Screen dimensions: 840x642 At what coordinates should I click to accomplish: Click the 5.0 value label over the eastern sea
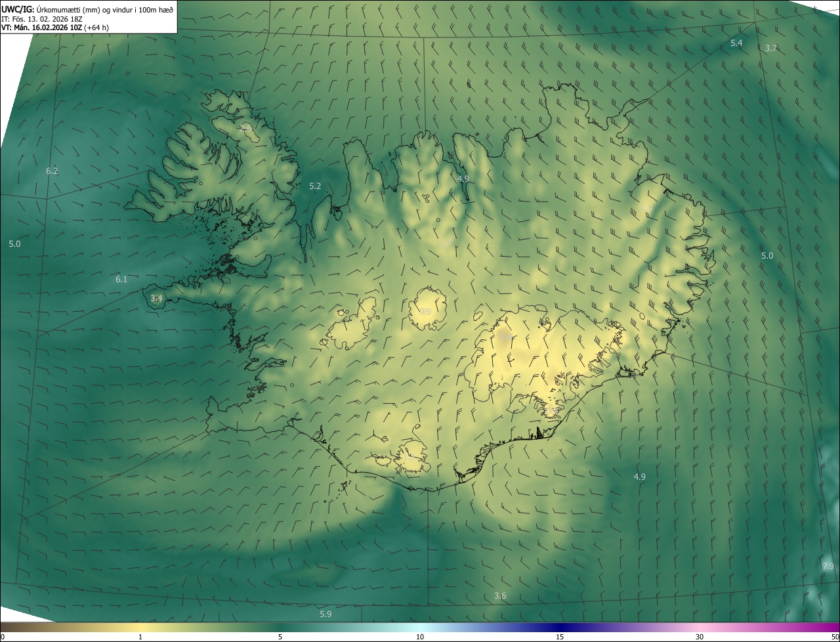[x=767, y=256]
